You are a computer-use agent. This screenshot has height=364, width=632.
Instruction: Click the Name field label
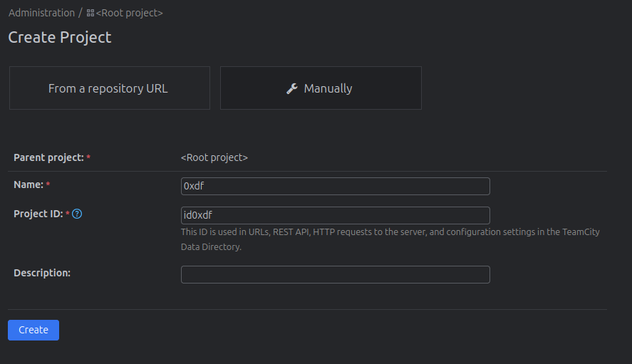[29, 184]
